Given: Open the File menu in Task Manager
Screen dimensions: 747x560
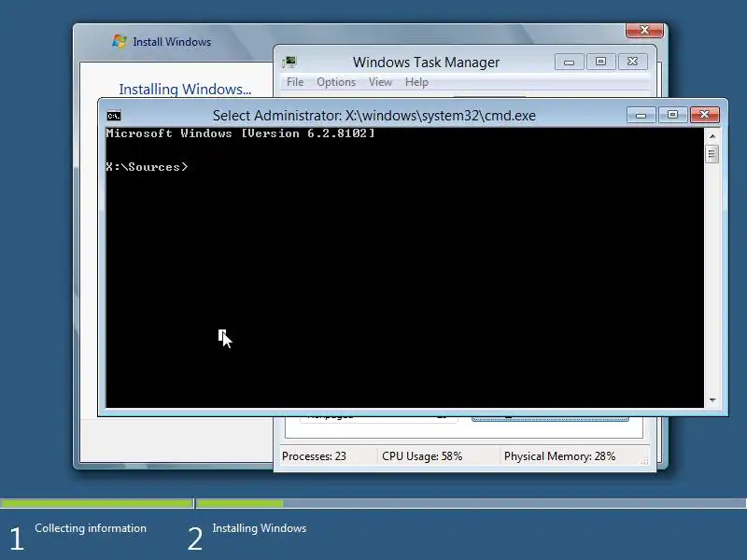Looking at the screenshot, I should pyautogui.click(x=295, y=82).
